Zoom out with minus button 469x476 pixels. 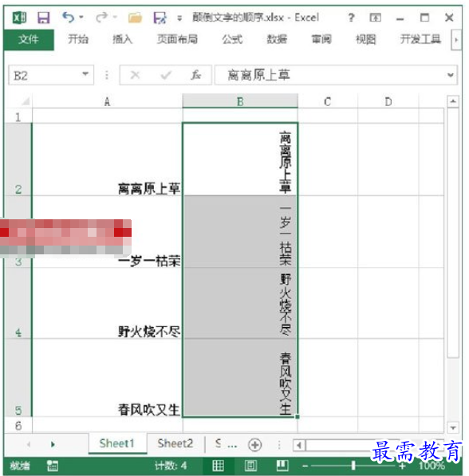pos(305,466)
